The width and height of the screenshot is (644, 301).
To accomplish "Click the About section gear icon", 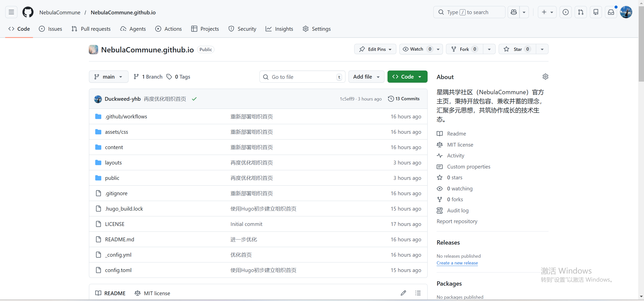I will click(545, 77).
